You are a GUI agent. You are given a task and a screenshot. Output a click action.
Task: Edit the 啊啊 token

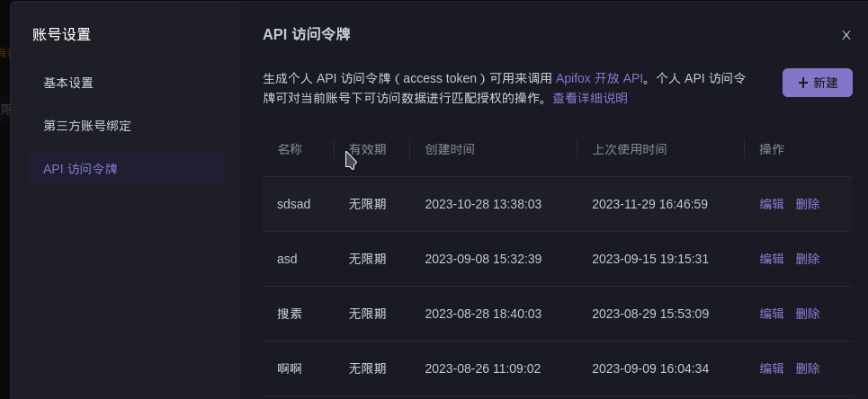click(x=772, y=368)
